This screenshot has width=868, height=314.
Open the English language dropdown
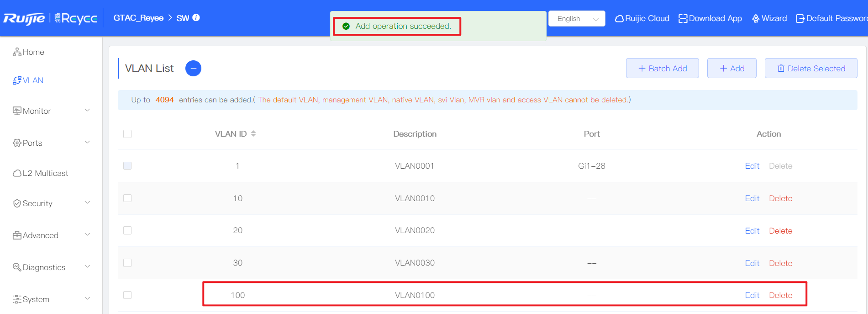(x=577, y=19)
